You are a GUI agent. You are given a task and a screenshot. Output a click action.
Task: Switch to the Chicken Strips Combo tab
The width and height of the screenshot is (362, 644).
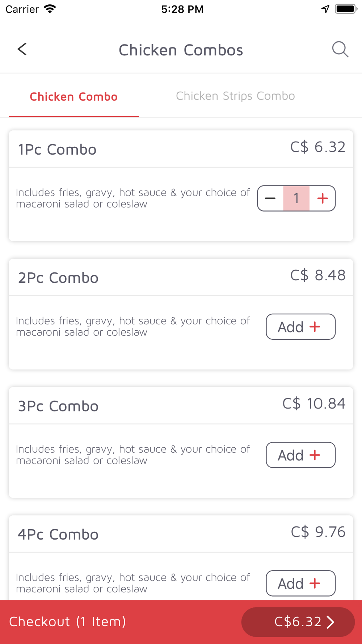click(x=235, y=96)
